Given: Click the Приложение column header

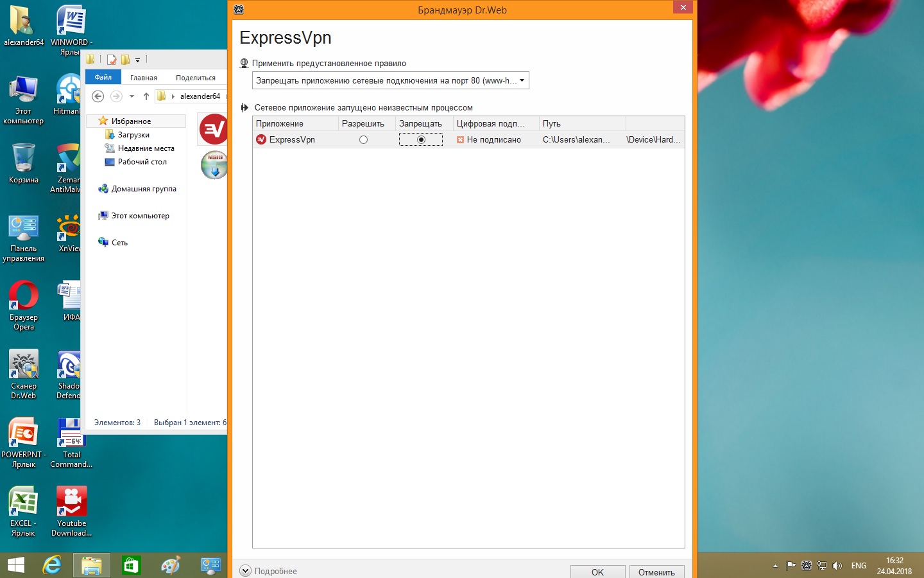Looking at the screenshot, I should click(295, 124).
